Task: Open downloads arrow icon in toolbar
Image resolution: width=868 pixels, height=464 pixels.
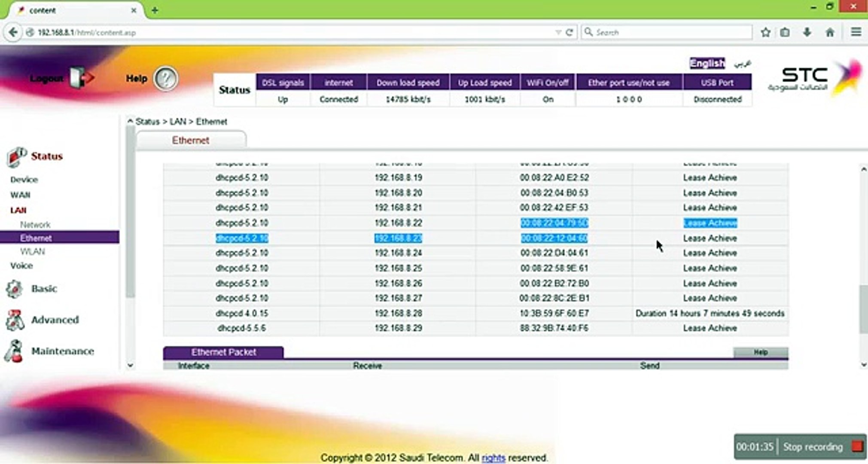Action: click(807, 32)
